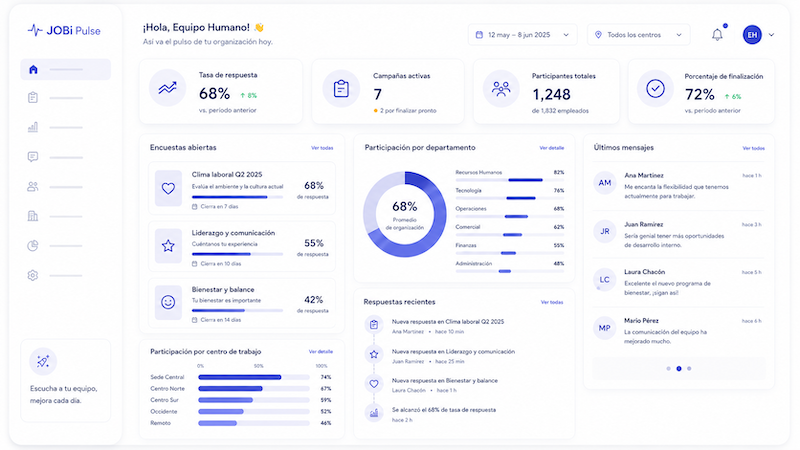Viewport: 800px width, 450px height.
Task: Click '2 por finalizar pronto' note
Action: pyautogui.click(x=405, y=111)
